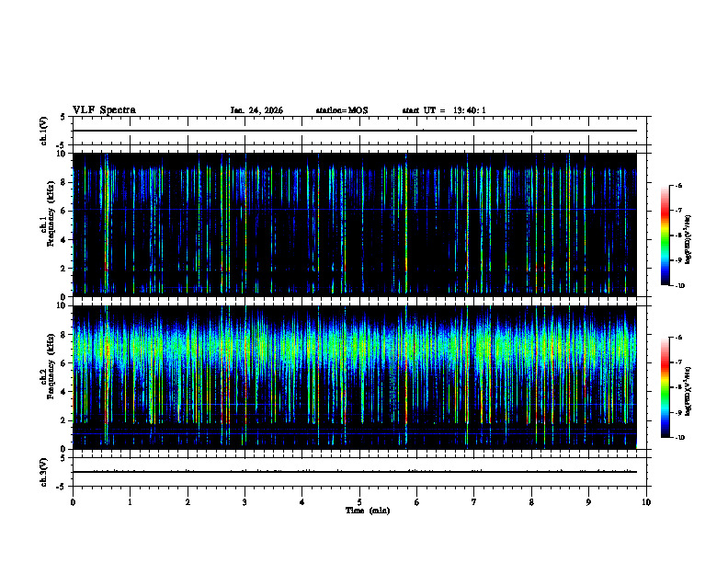Click time axis tick label "7"
The image size is (728, 563).
tap(474, 502)
